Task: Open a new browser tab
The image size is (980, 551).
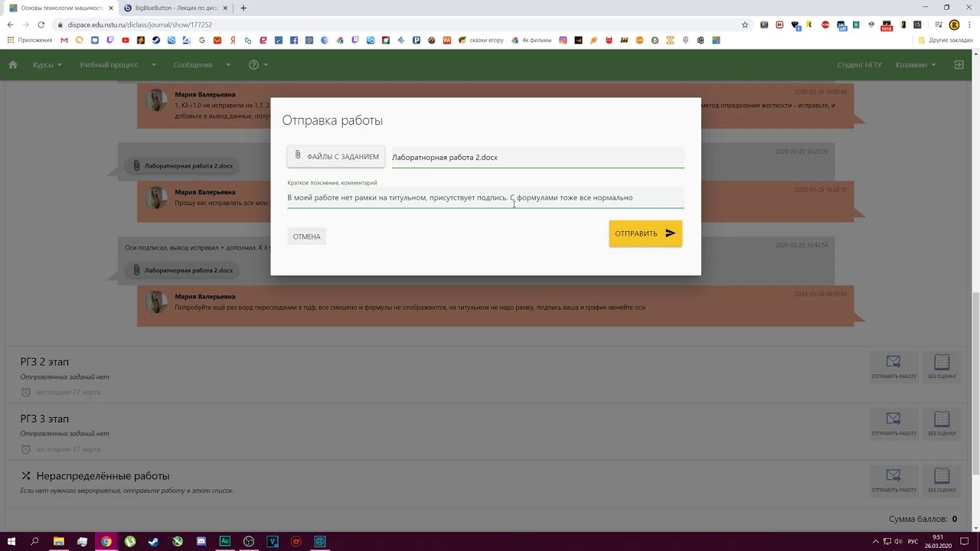Action: (x=243, y=8)
